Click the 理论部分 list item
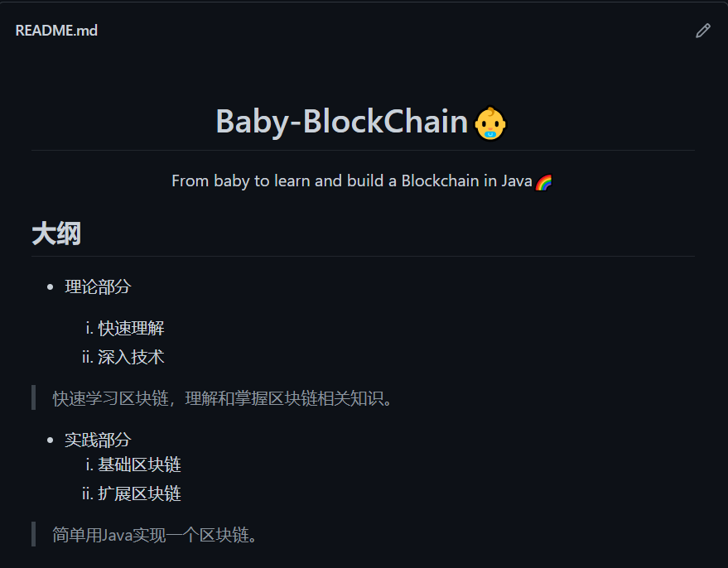 point(97,286)
